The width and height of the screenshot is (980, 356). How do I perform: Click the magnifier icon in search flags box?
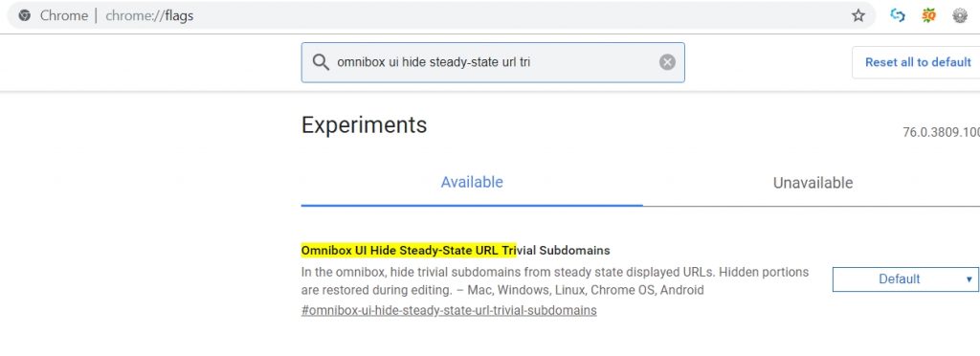click(x=321, y=62)
